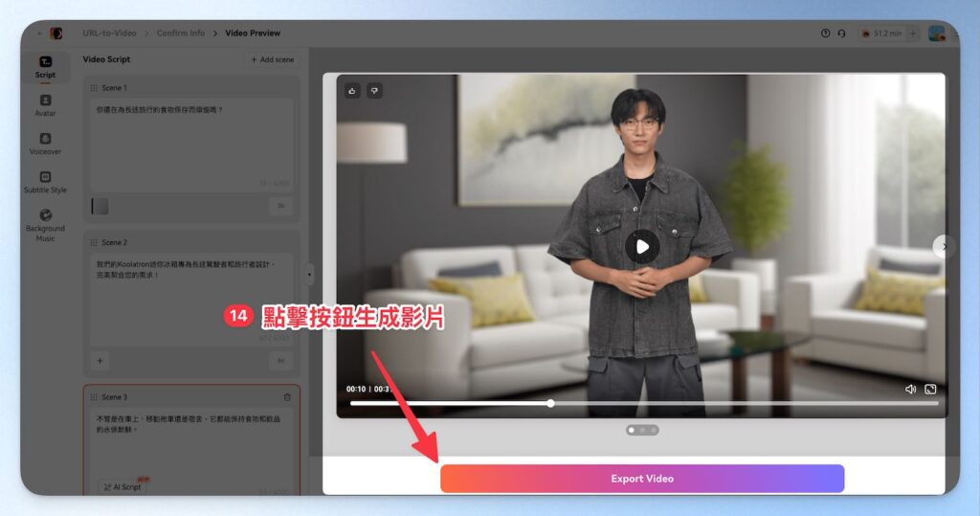The height and width of the screenshot is (516, 980).
Task: Open the Subtitle Style panel
Action: point(45,182)
